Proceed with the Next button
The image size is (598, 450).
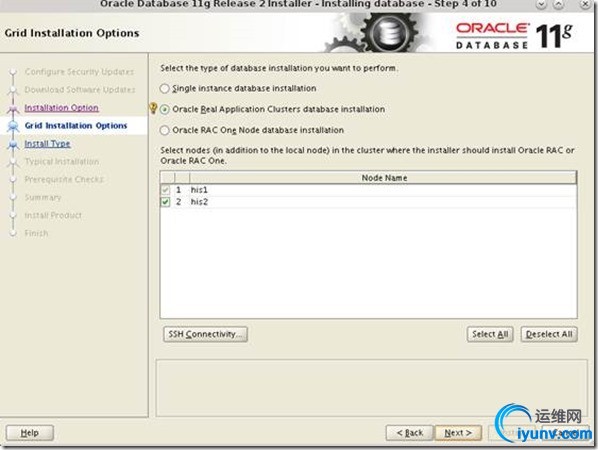pyautogui.click(x=458, y=433)
